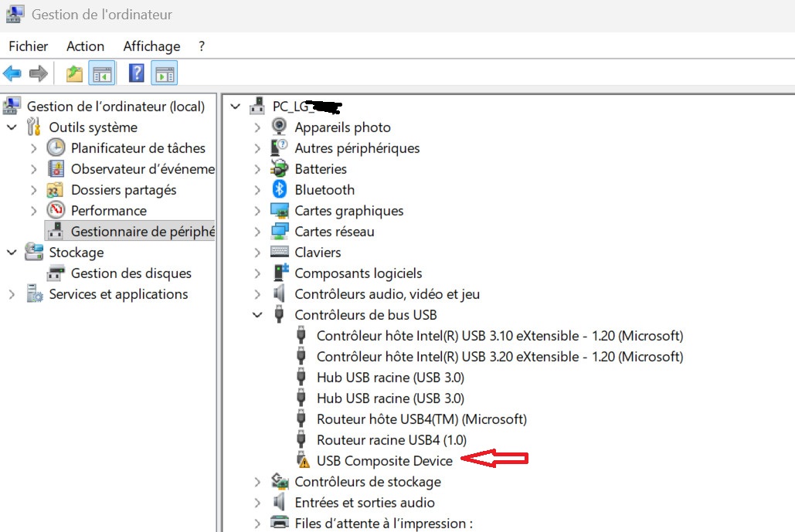Expand the Appareils photo category
Image resolution: width=795 pixels, height=532 pixels.
[257, 127]
